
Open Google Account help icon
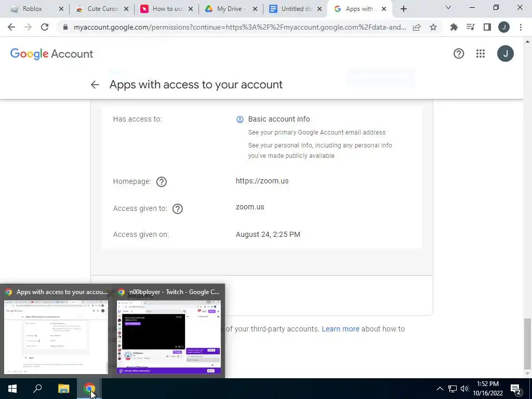tap(459, 54)
